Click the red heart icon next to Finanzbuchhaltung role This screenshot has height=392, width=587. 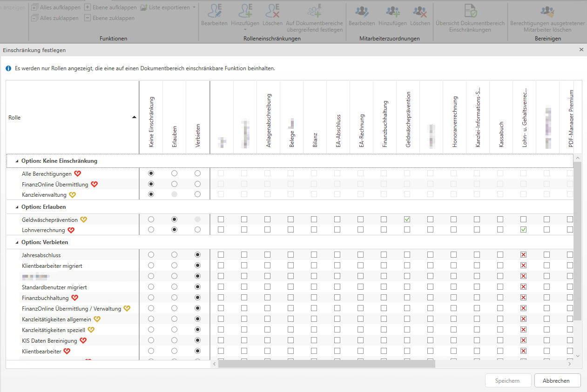click(x=74, y=298)
